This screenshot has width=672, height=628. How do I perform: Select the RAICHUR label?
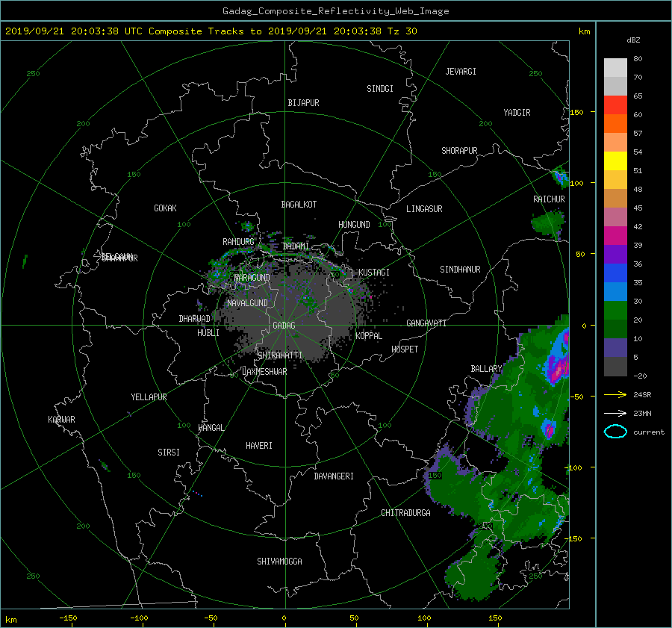click(549, 199)
